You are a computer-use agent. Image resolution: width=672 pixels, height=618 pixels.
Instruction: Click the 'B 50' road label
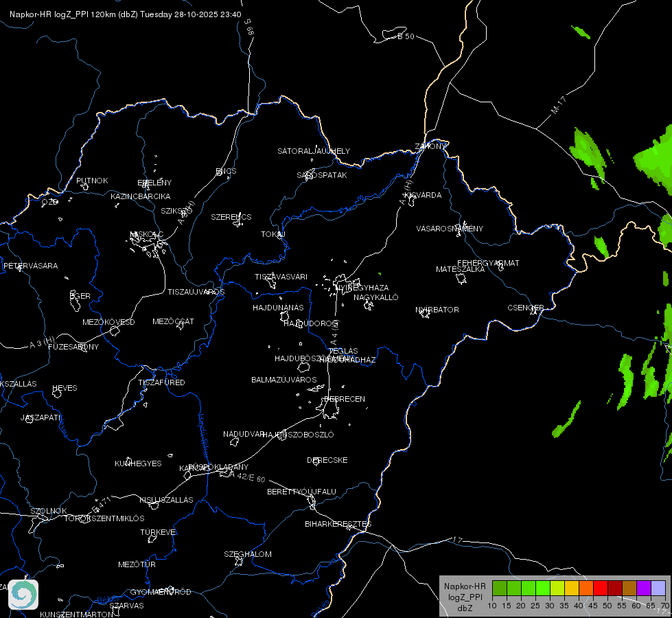click(x=406, y=36)
